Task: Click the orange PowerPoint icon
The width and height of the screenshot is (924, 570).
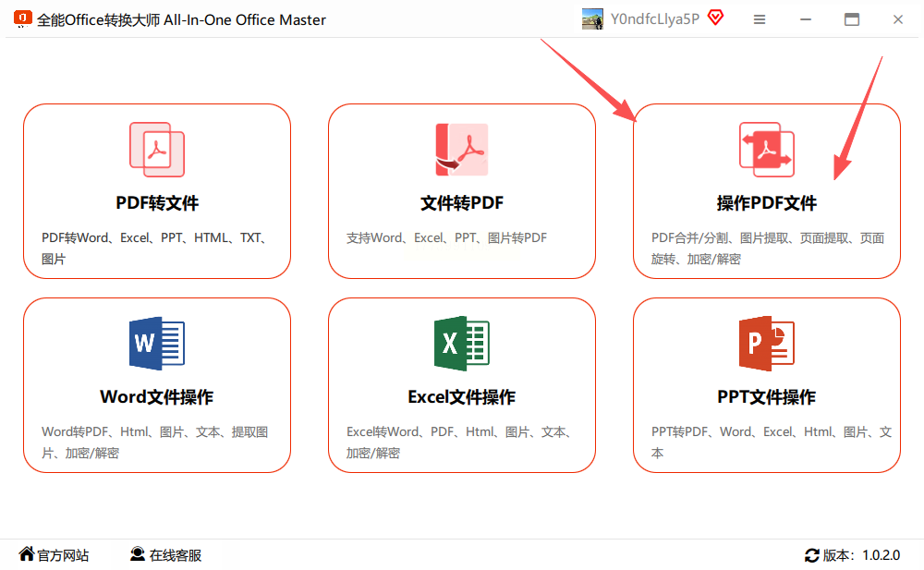Action: pyautogui.click(x=767, y=344)
